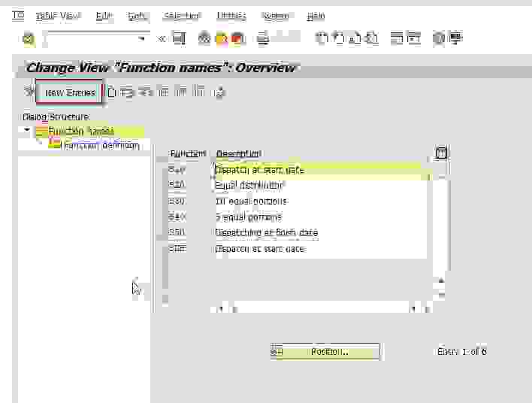Open the Help menu

tap(316, 16)
